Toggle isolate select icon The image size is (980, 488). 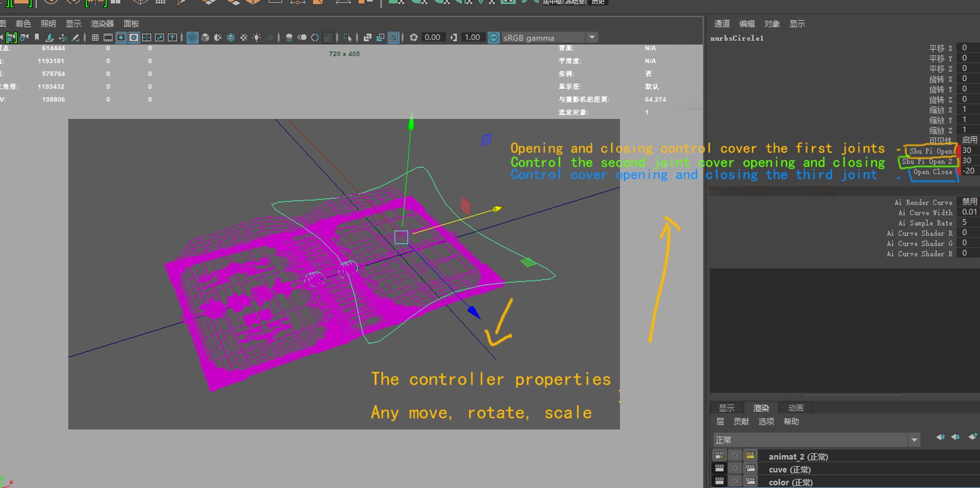point(348,37)
